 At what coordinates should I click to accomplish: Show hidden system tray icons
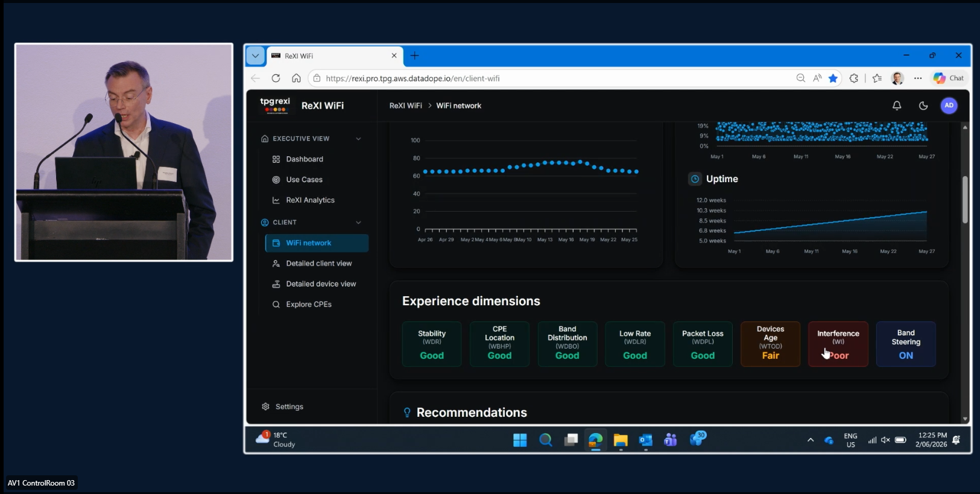click(x=811, y=440)
